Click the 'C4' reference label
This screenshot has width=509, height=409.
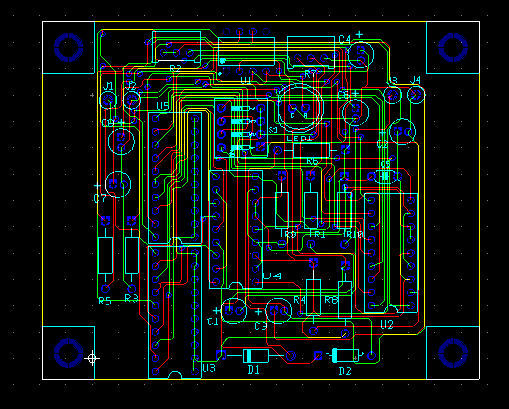coord(344,40)
